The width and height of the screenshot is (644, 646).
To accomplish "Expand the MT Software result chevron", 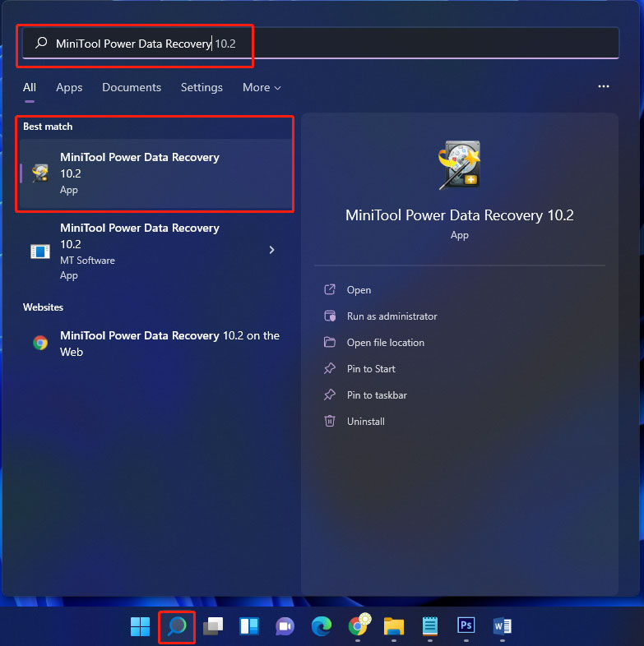I will pos(271,250).
